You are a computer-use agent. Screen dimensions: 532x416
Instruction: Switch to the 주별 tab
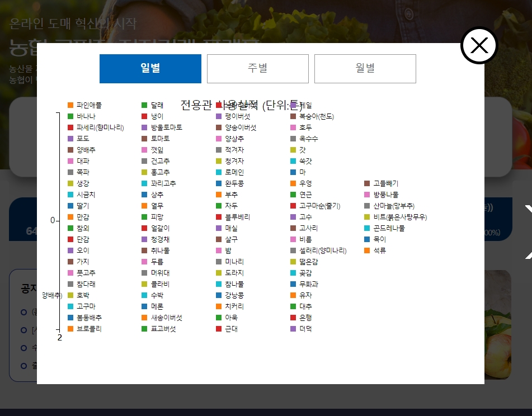coord(258,68)
